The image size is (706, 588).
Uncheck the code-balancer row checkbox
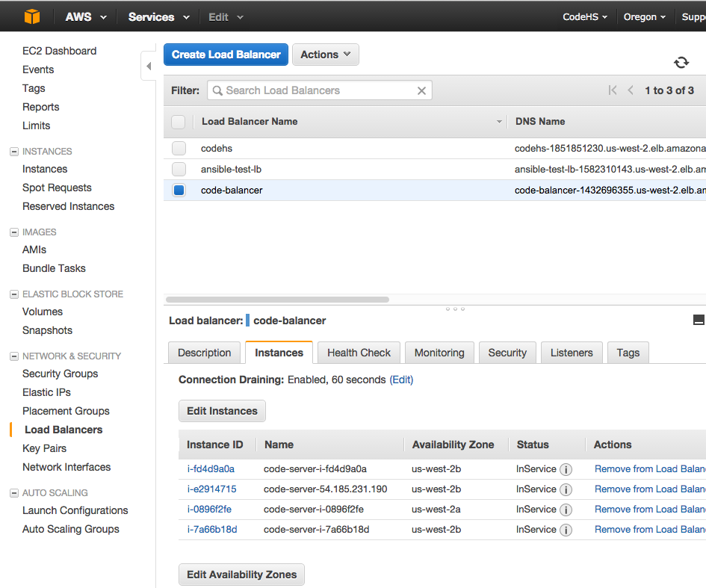click(179, 190)
